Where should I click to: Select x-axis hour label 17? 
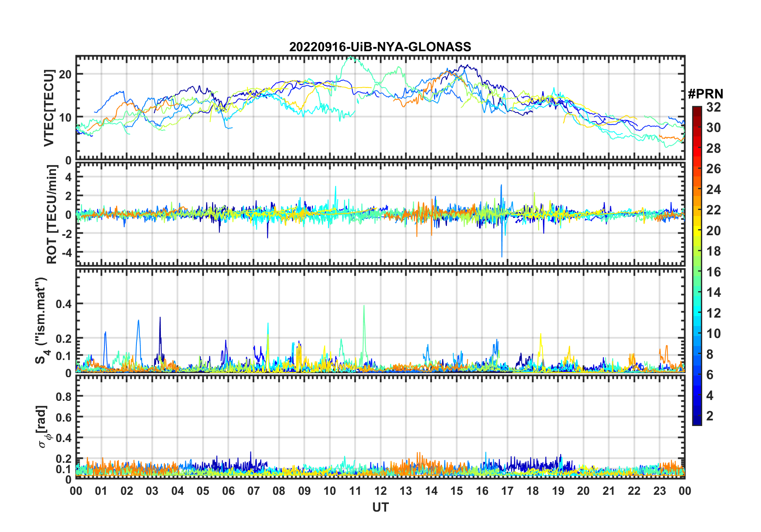(x=507, y=491)
